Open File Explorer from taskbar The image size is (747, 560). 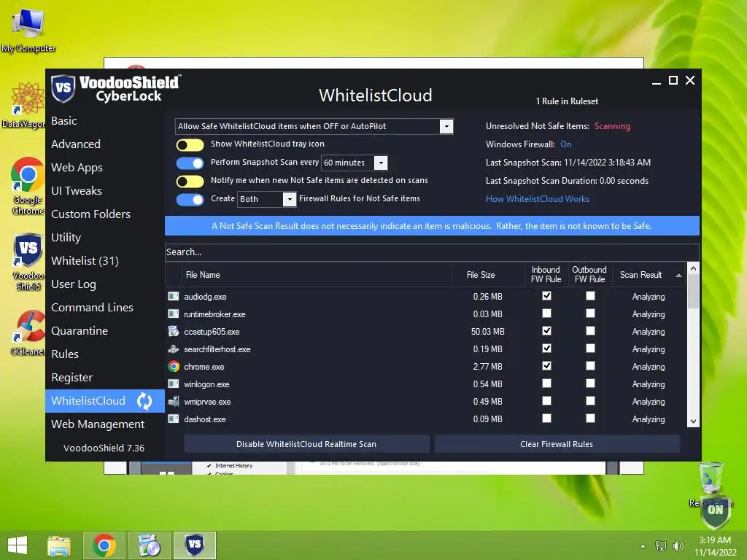pos(59,545)
